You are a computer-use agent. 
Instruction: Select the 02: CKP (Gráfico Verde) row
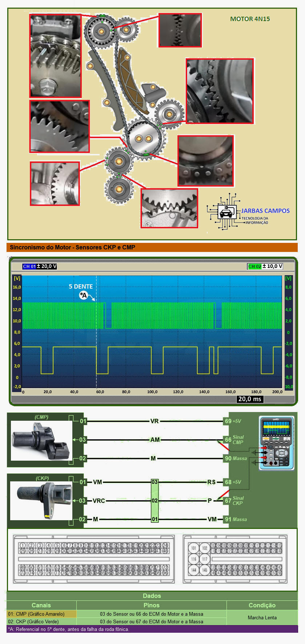(41, 621)
